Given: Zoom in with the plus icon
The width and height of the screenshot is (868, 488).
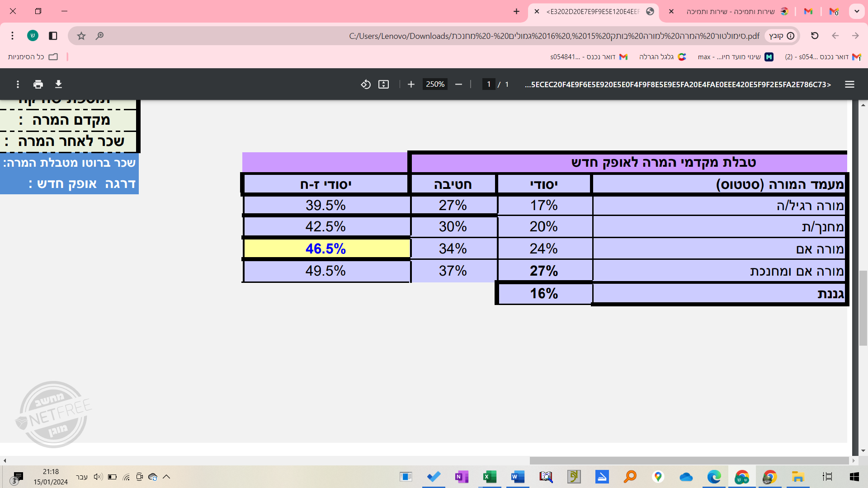Looking at the screenshot, I should [411, 84].
